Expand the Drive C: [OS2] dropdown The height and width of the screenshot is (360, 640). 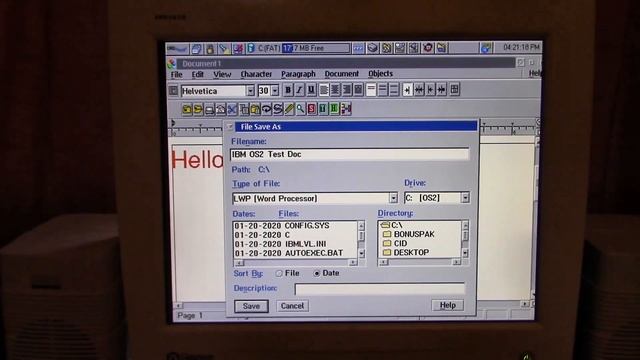(x=465, y=198)
